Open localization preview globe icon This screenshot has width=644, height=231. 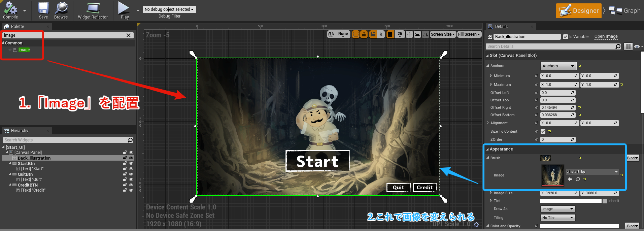[331, 34]
